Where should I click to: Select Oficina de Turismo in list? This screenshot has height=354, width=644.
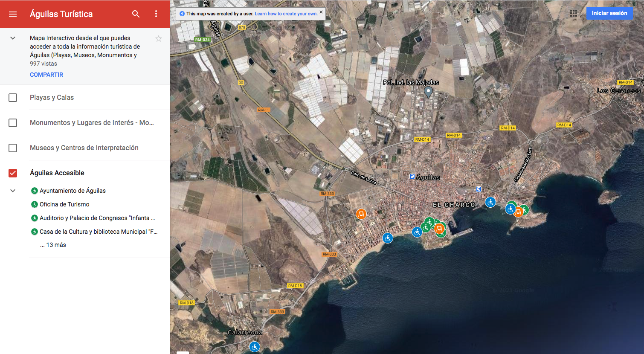(64, 204)
